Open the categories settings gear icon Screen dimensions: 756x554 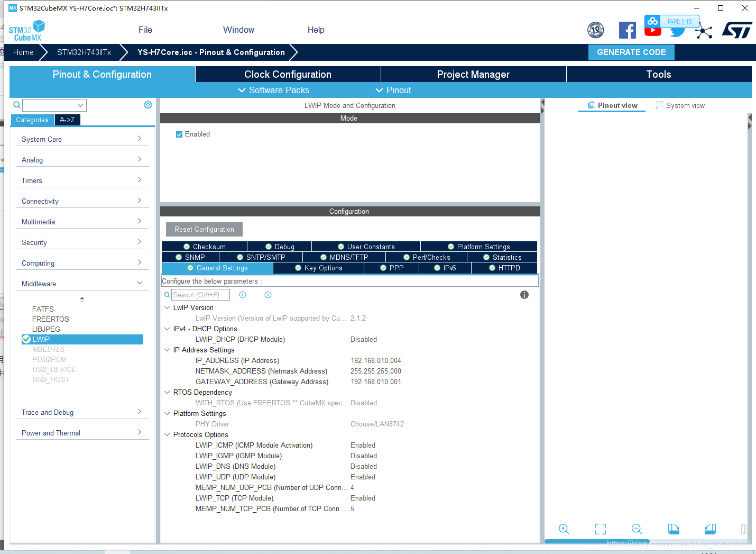(148, 105)
